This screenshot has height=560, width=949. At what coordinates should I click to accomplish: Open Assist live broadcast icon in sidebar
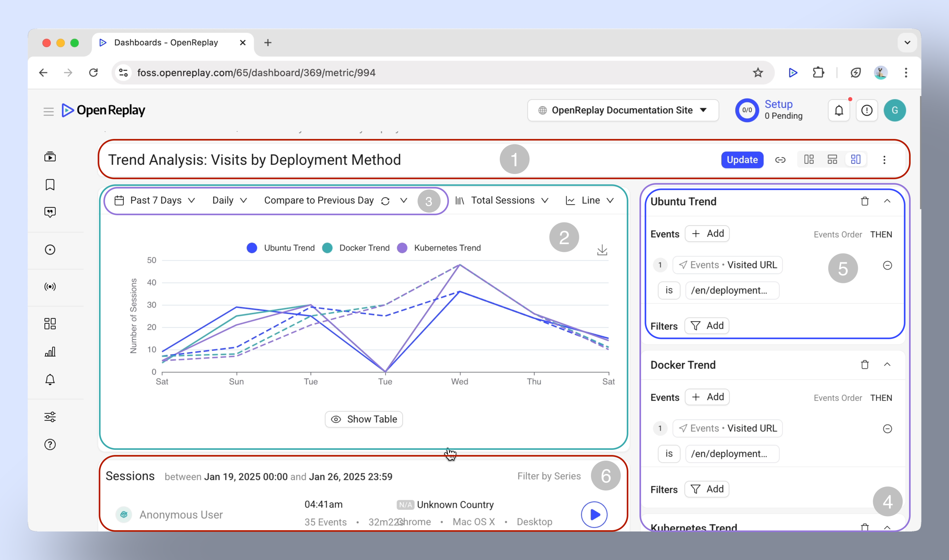click(x=50, y=287)
